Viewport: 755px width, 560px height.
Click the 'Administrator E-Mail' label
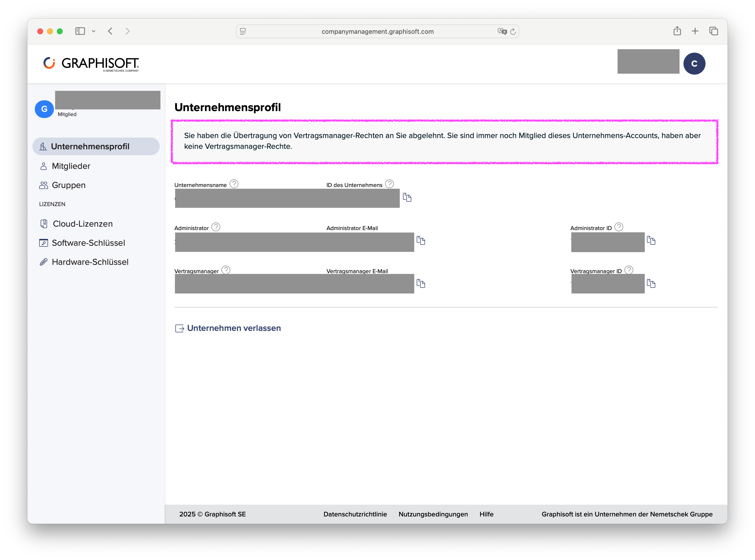[352, 228]
